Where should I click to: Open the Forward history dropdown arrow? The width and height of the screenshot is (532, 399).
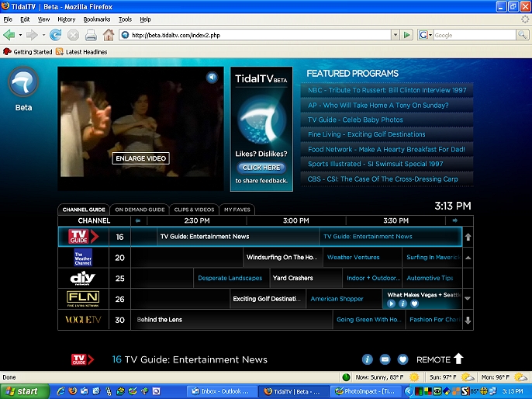(43, 35)
